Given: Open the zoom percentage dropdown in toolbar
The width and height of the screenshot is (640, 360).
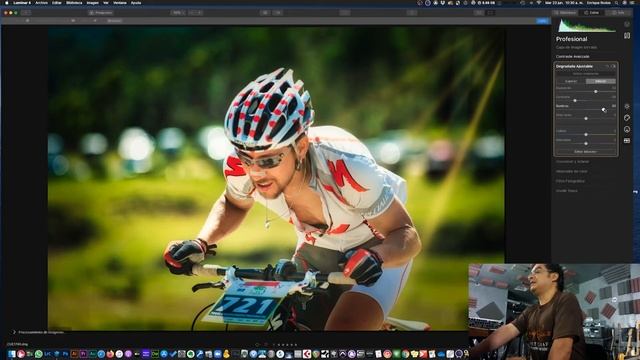Looking at the screenshot, I should (x=177, y=13).
